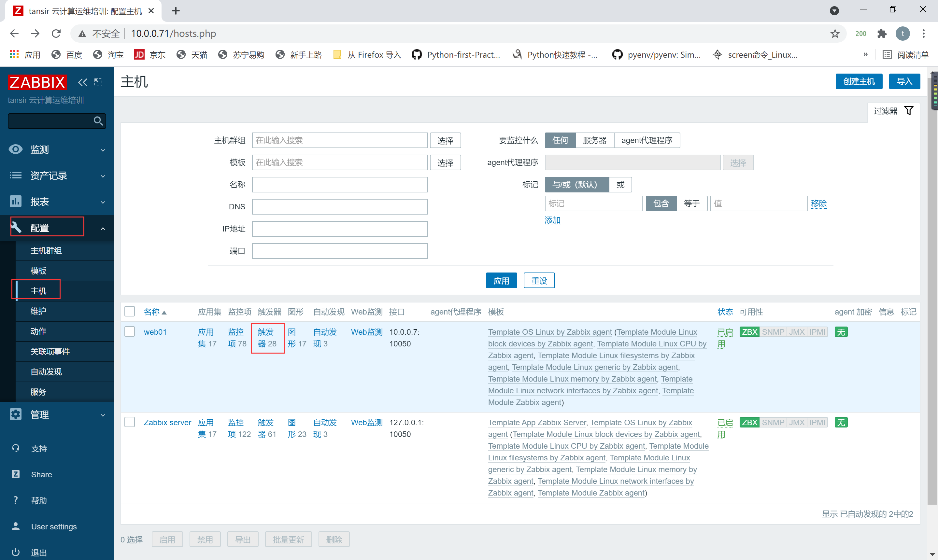Select 任何 for 要监控什么
938x560 pixels.
[560, 140]
